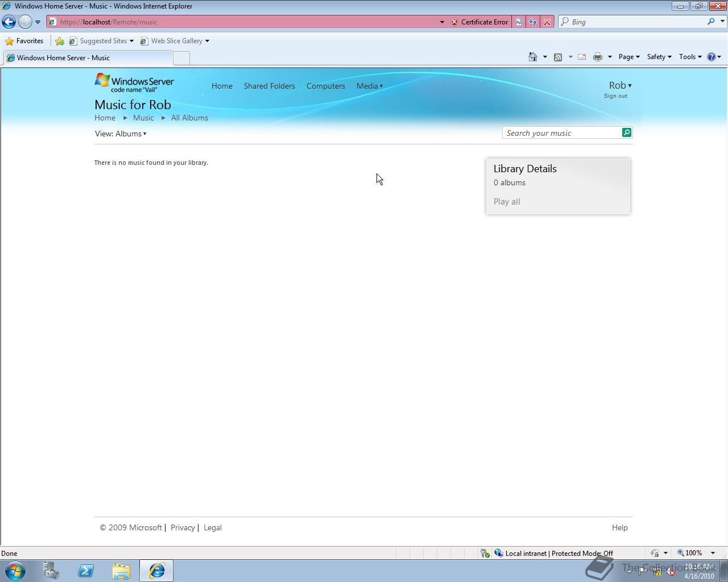Click the IE Forward navigation button

coord(25,22)
